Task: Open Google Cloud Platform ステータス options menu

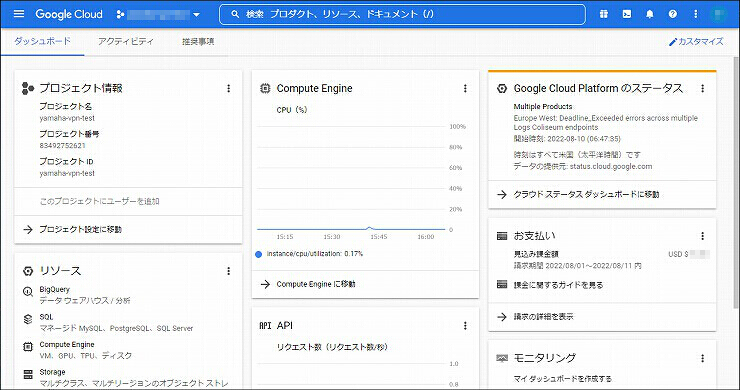Action: 702,88
